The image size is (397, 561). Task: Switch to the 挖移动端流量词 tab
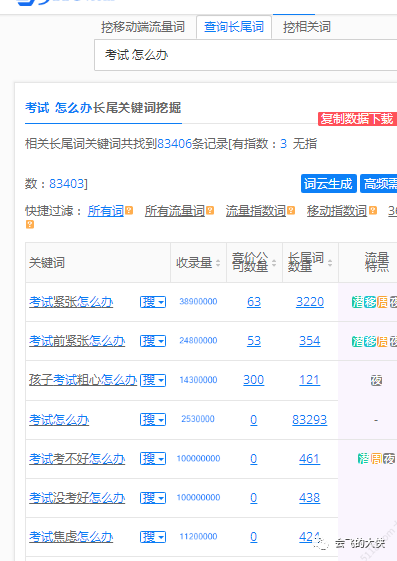coord(143,27)
